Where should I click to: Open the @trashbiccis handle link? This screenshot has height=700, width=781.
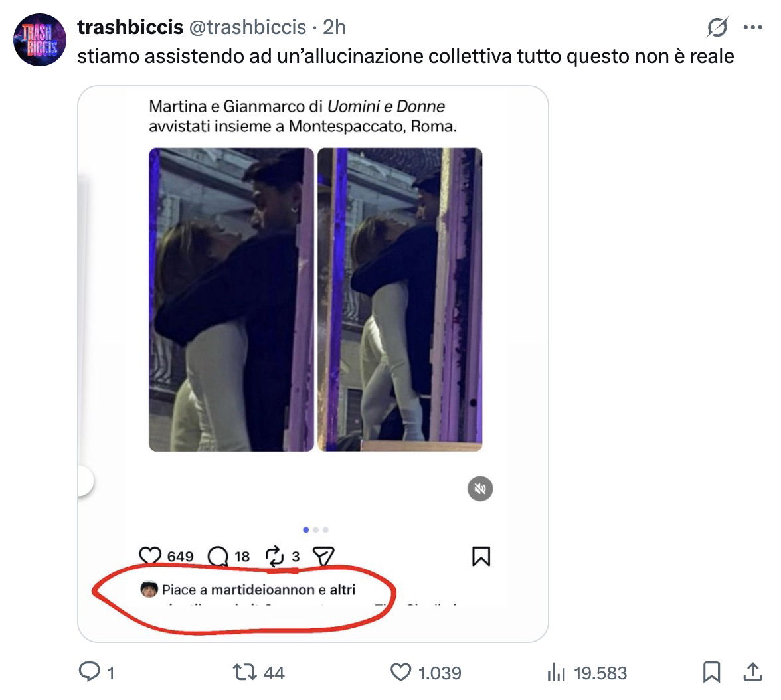pos(248,27)
